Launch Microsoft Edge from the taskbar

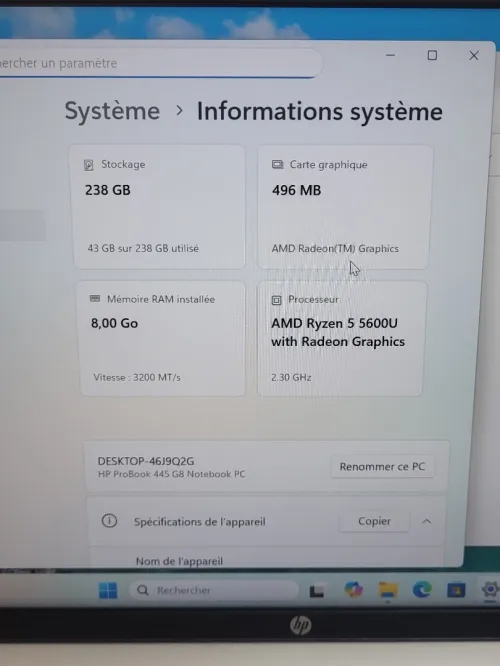point(422,590)
